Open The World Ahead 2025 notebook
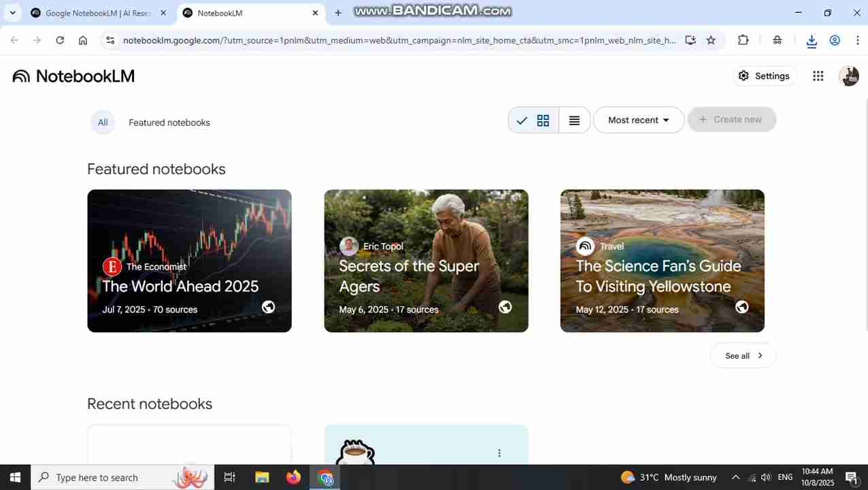 (189, 261)
